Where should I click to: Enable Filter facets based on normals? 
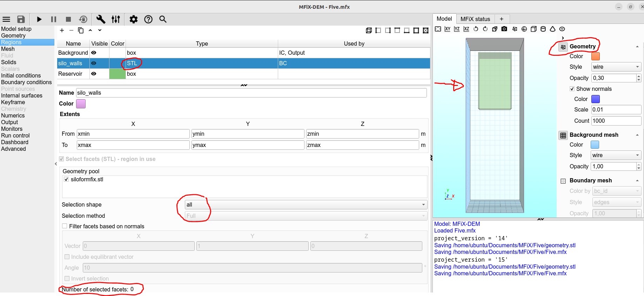65,226
